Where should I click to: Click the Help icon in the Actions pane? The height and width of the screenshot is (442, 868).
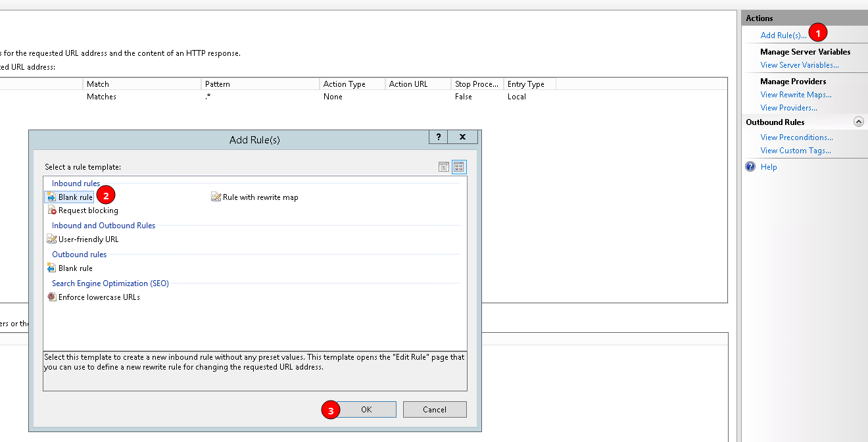pos(750,166)
